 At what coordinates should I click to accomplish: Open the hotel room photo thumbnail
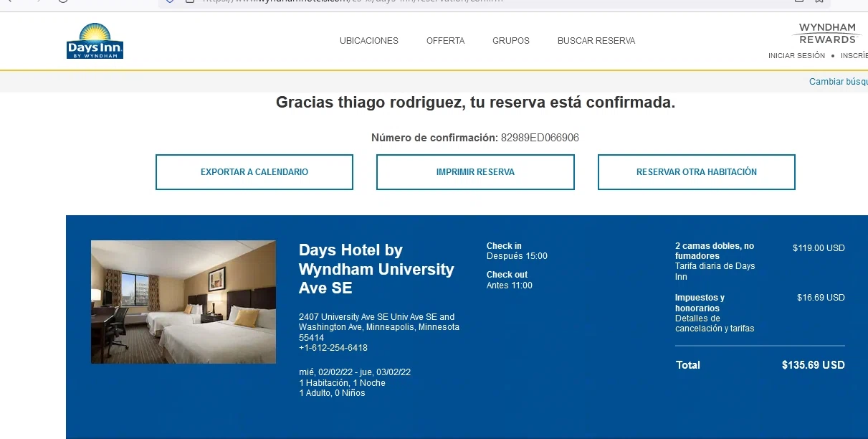[183, 302]
